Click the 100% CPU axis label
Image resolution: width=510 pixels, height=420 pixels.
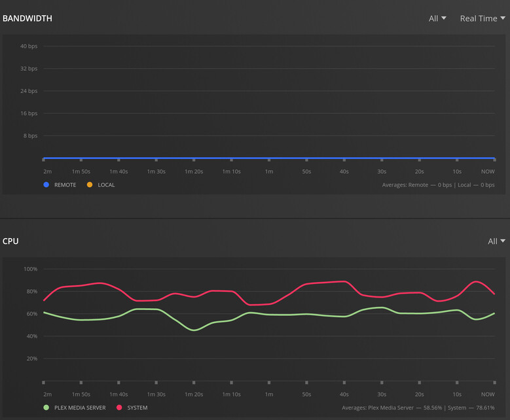point(30,269)
